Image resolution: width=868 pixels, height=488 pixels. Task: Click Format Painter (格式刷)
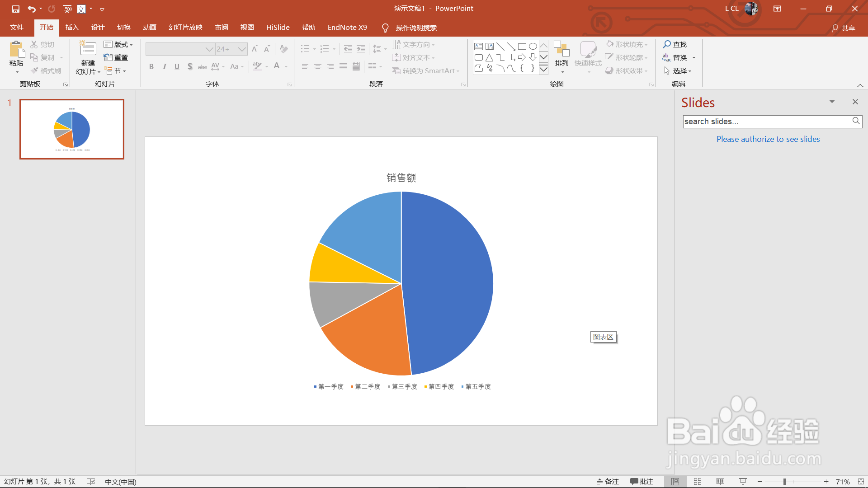46,70
